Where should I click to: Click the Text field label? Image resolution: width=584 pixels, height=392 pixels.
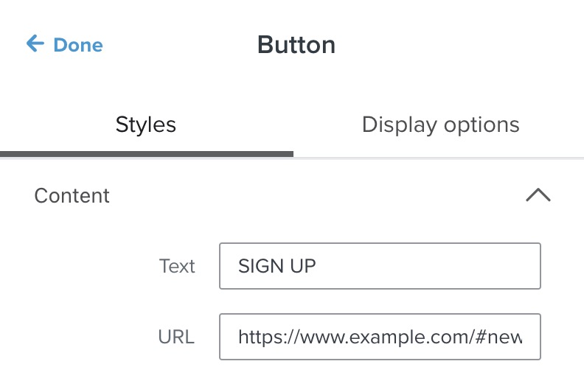[177, 266]
